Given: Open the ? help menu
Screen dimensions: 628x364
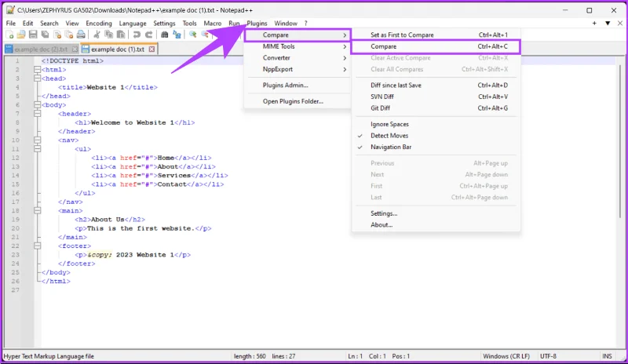Looking at the screenshot, I should pos(305,24).
